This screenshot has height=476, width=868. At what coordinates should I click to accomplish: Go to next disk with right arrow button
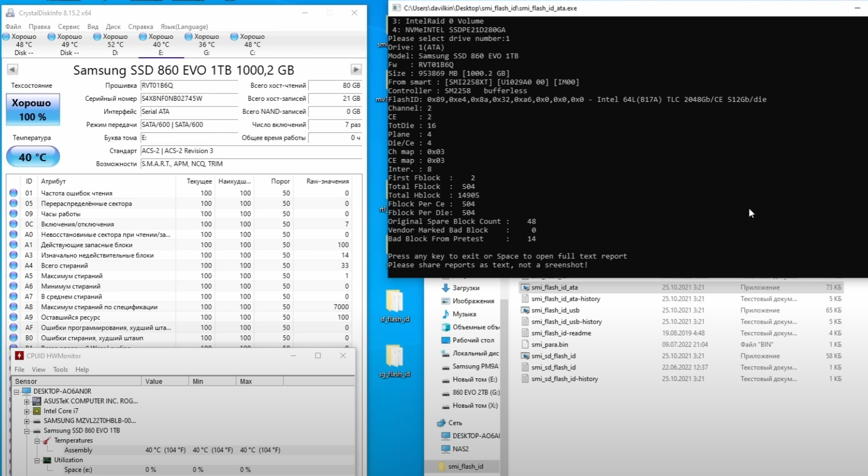coord(356,69)
